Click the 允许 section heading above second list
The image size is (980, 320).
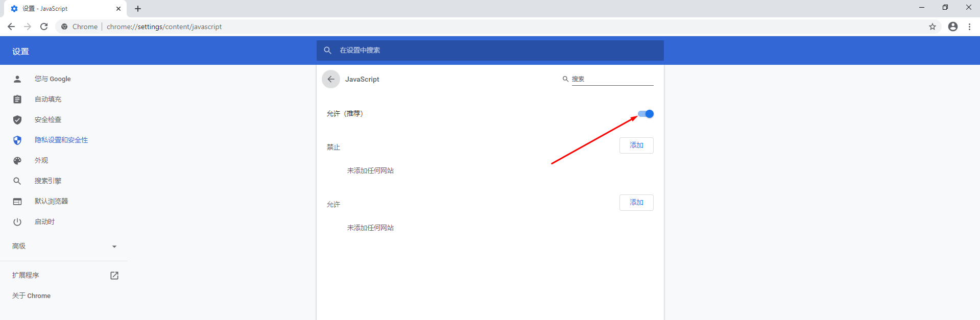(333, 204)
